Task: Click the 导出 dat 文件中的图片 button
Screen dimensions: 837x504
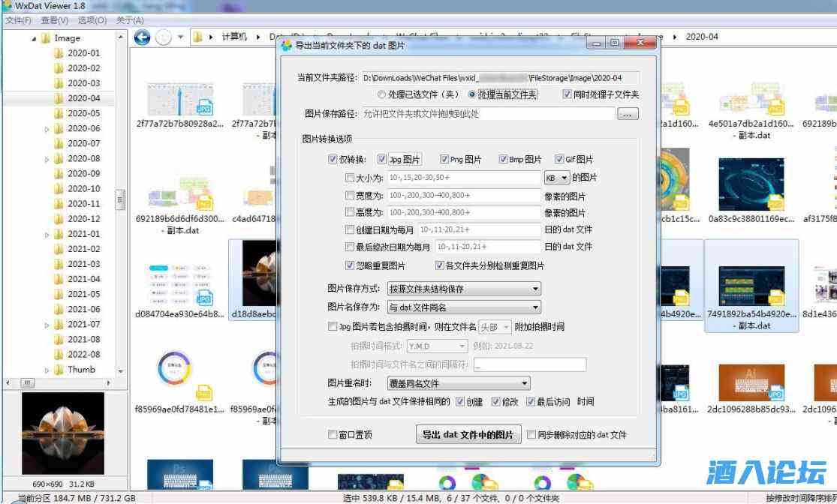Action: pos(468,435)
